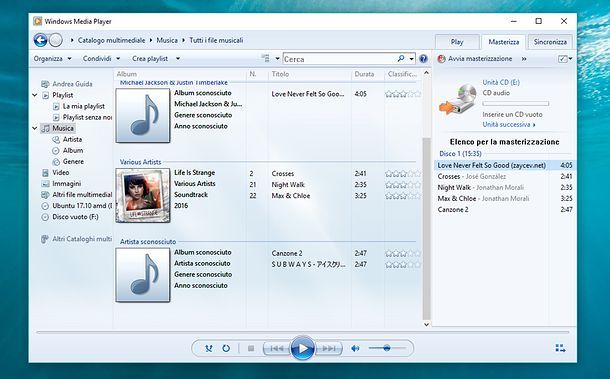Image resolution: width=610 pixels, height=379 pixels.
Task: Adjust the volume slider
Action: (x=386, y=348)
